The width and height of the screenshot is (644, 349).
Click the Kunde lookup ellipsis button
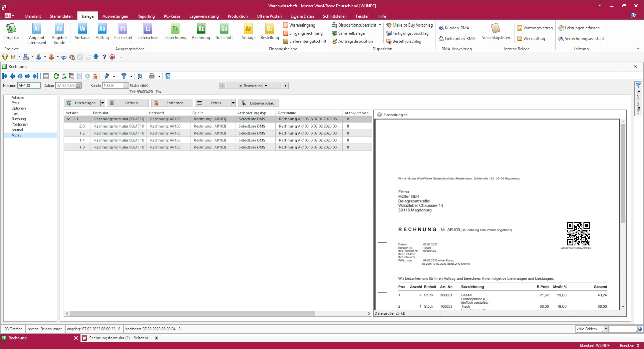pyautogui.click(x=126, y=86)
